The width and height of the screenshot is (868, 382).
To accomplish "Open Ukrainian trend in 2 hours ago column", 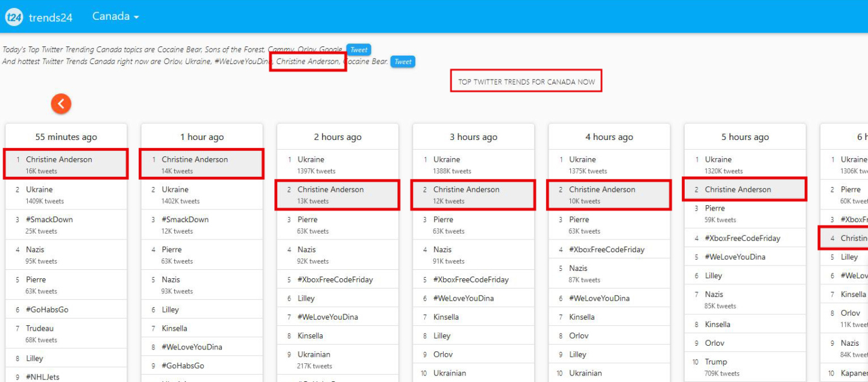I will (313, 355).
